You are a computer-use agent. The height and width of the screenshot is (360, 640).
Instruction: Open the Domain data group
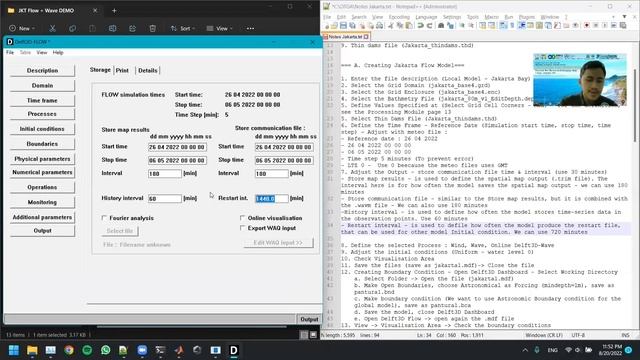[42, 86]
